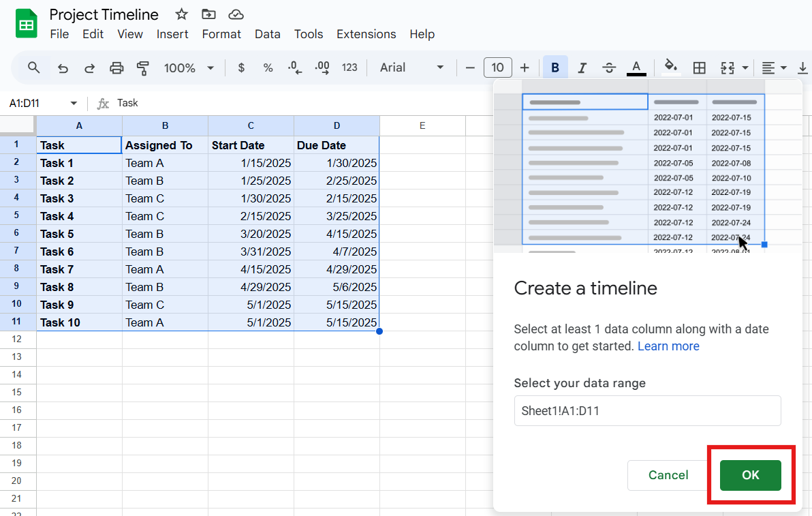Expand the name box range dropdown

pyautogui.click(x=74, y=104)
